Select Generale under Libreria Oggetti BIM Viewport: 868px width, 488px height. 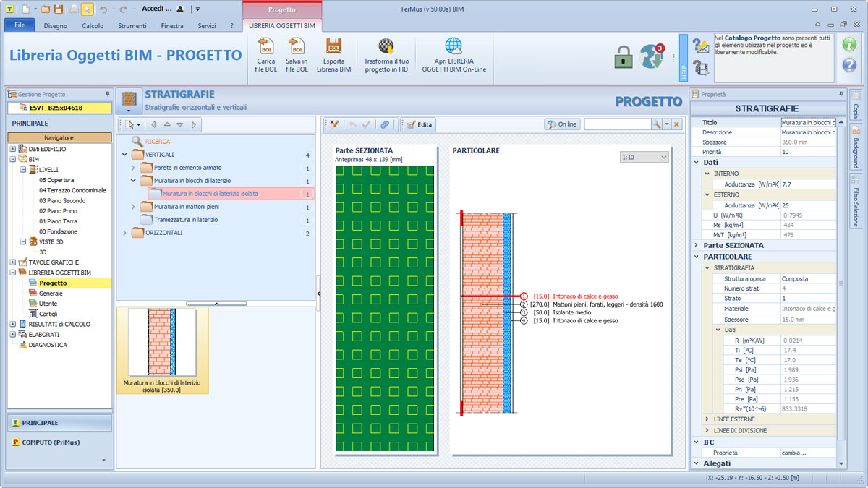[51, 294]
